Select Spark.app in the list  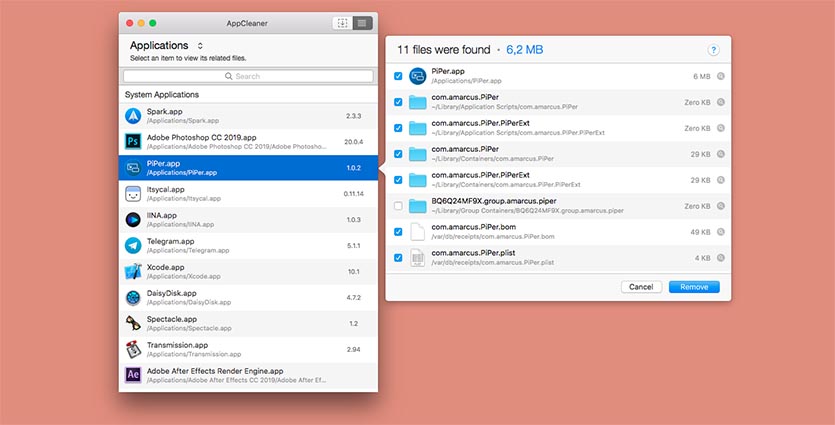248,116
